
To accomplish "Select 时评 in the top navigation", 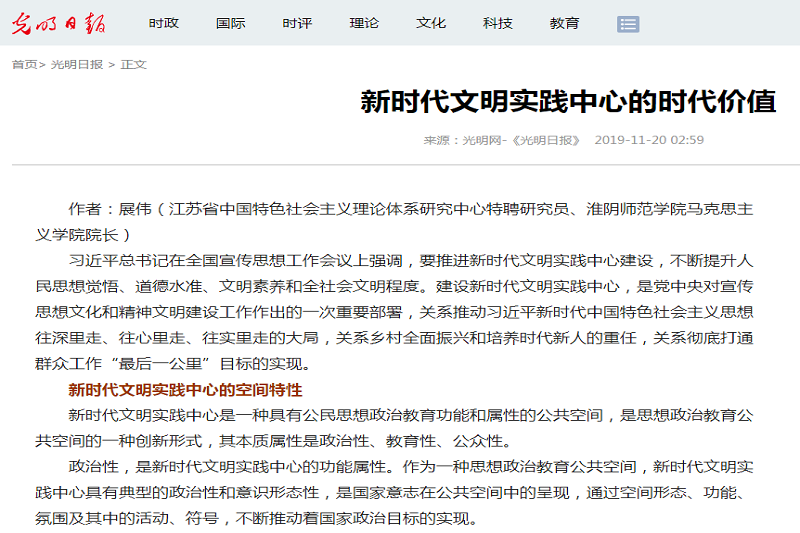I will pyautogui.click(x=297, y=23).
